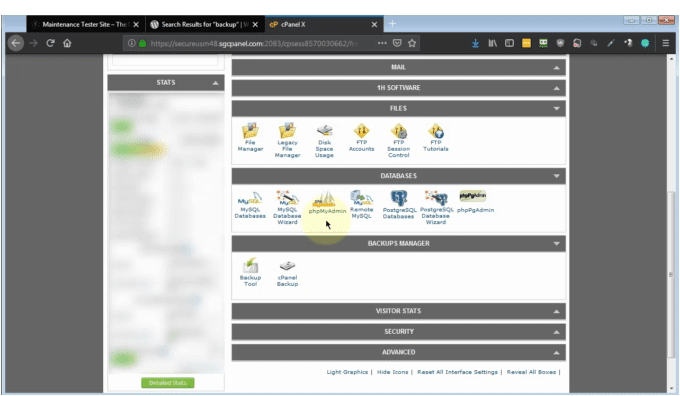Image resolution: width=680 pixels, height=396 pixels.
Task: Click the site security padlock
Action: pos(142,43)
